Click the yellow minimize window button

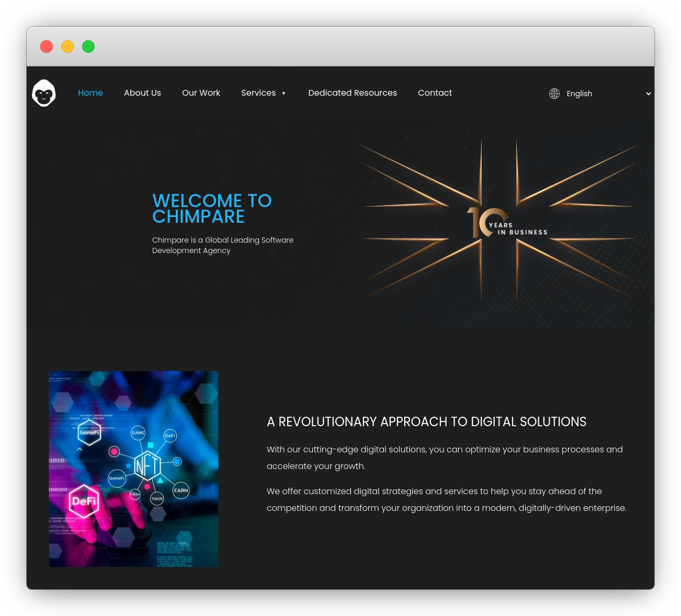tap(67, 47)
